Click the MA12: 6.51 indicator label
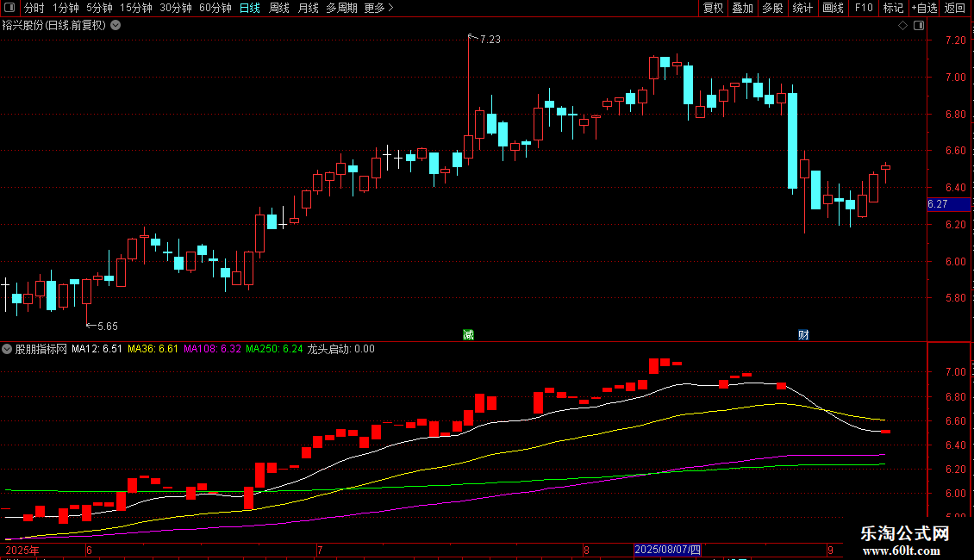The height and width of the screenshot is (560, 974). 97,349
